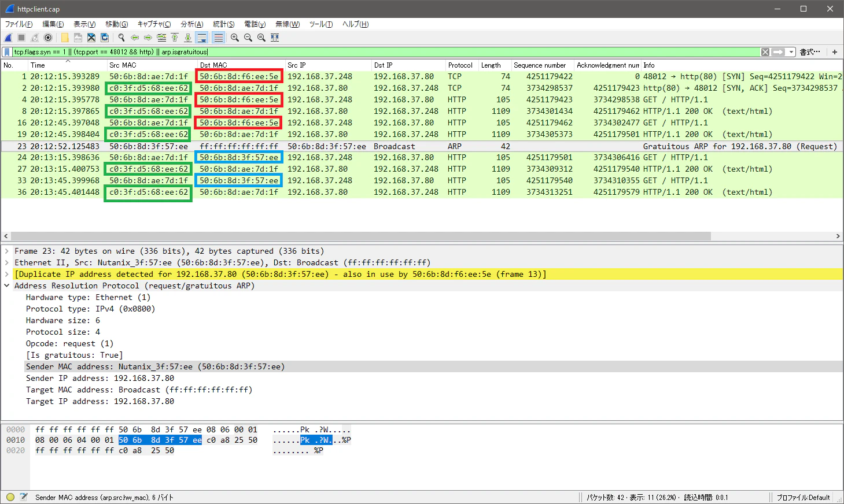844x504 pixels.
Task: Go forward in packet history
Action: tap(148, 38)
